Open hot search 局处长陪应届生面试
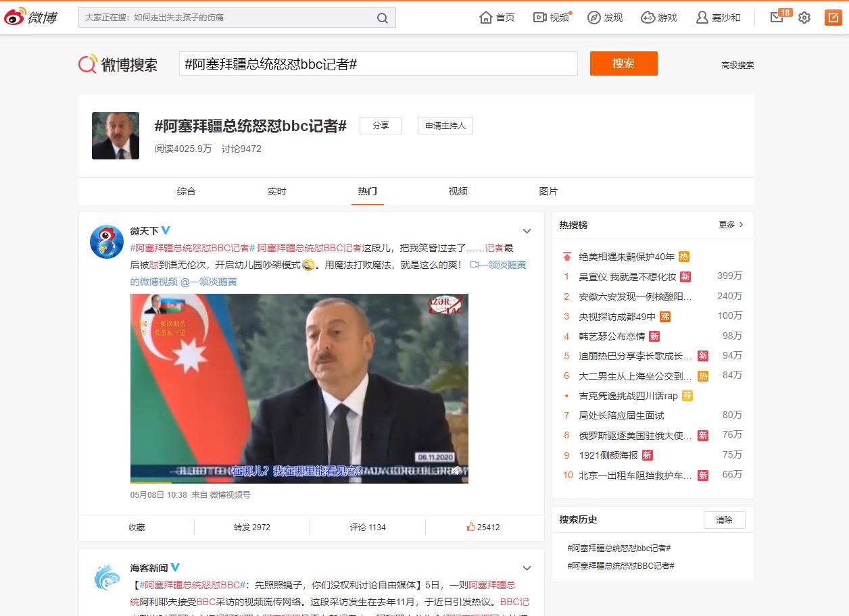Image resolution: width=849 pixels, height=616 pixels. click(621, 415)
